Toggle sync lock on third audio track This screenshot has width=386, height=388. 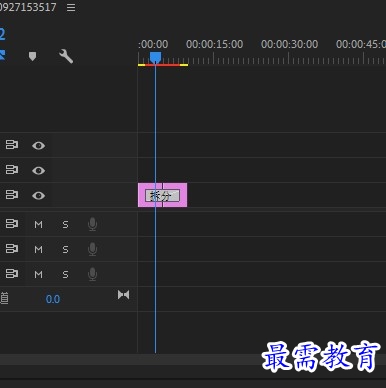coord(12,274)
